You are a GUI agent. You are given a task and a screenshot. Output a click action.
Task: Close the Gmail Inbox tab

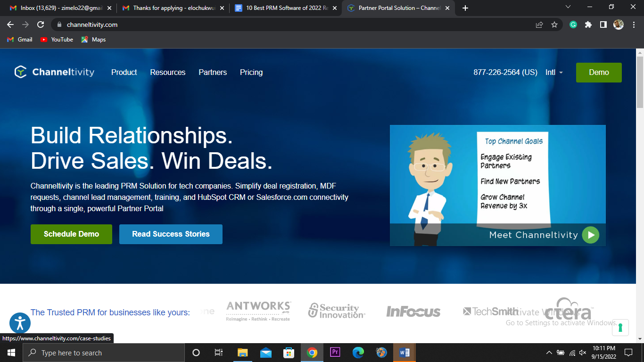(109, 8)
